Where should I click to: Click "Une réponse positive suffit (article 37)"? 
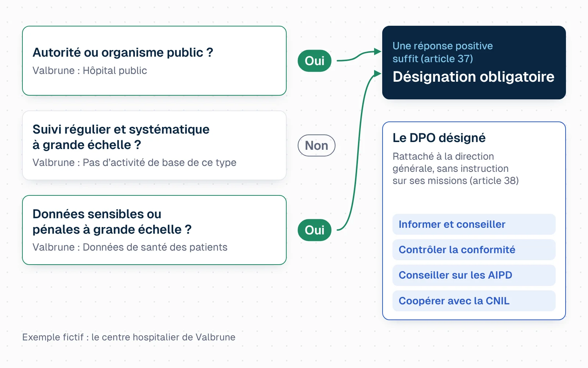click(442, 52)
